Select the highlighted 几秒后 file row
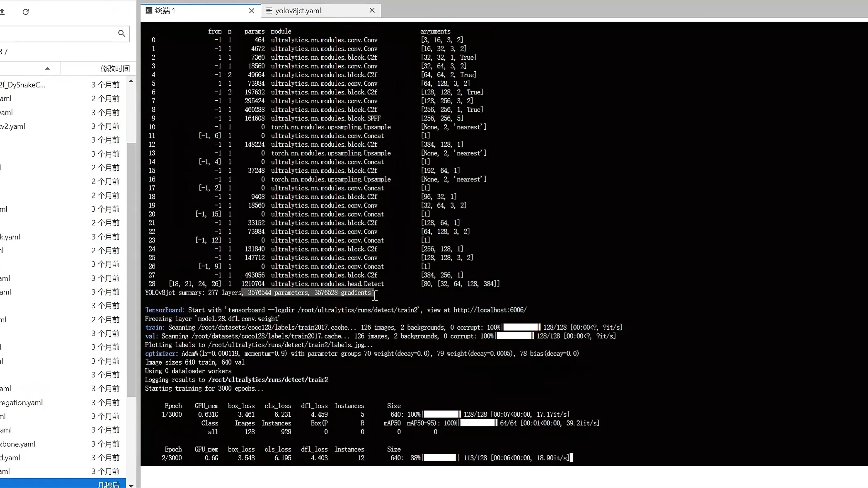868x488 pixels. [x=63, y=484]
